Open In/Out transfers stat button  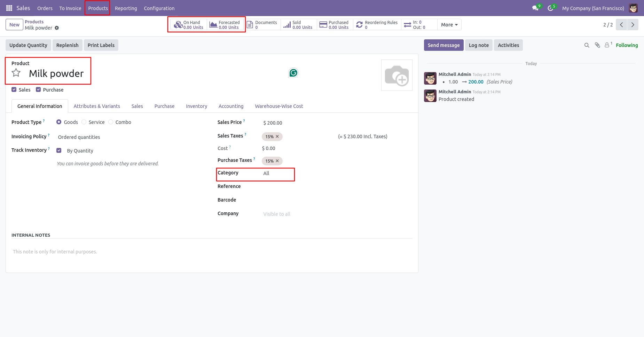pyautogui.click(x=419, y=25)
